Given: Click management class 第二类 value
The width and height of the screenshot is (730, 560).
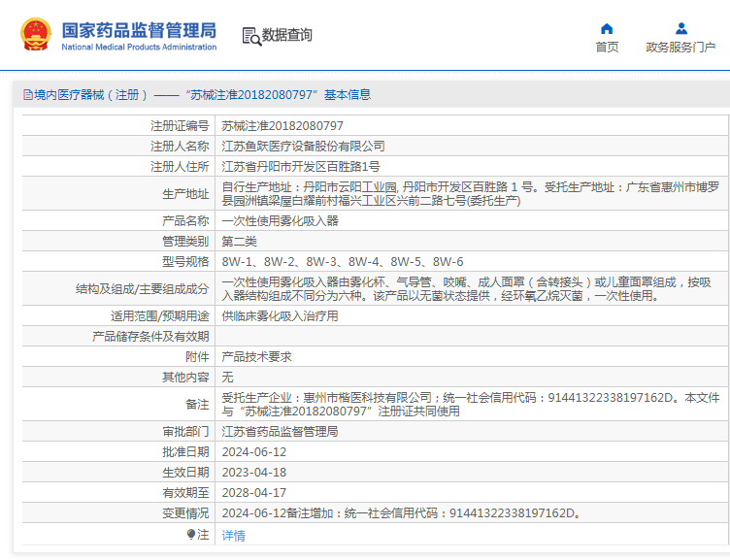Looking at the screenshot, I should coord(240,241).
